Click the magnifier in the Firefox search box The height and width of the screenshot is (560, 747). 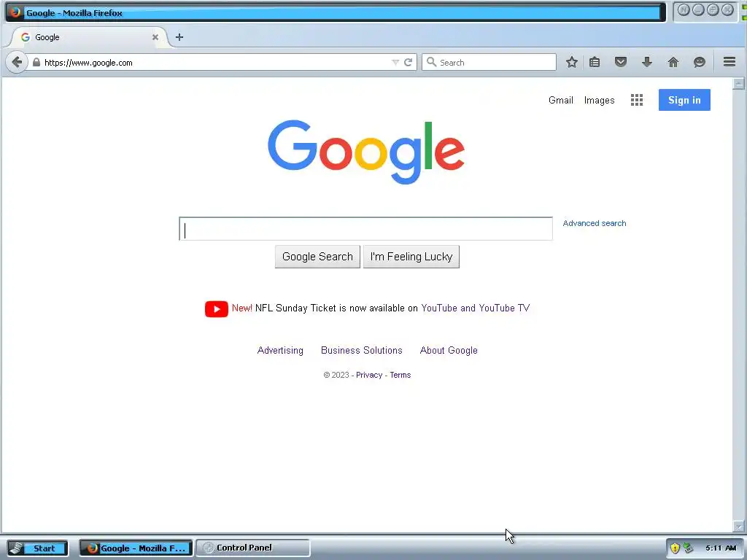tap(431, 62)
